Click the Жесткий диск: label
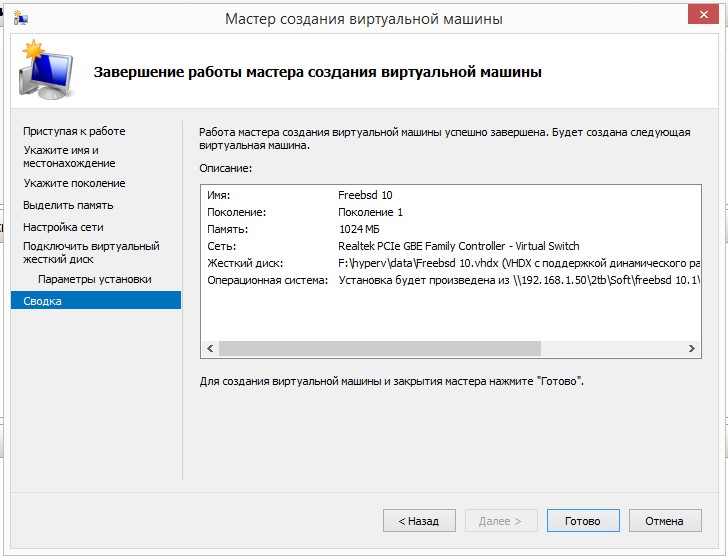 click(x=245, y=263)
